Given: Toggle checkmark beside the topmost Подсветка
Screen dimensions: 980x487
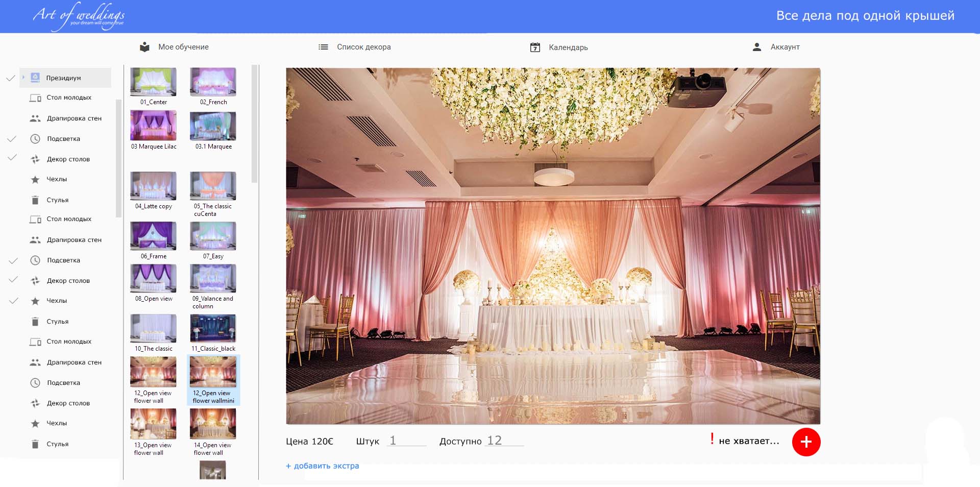Looking at the screenshot, I should pos(12,139).
